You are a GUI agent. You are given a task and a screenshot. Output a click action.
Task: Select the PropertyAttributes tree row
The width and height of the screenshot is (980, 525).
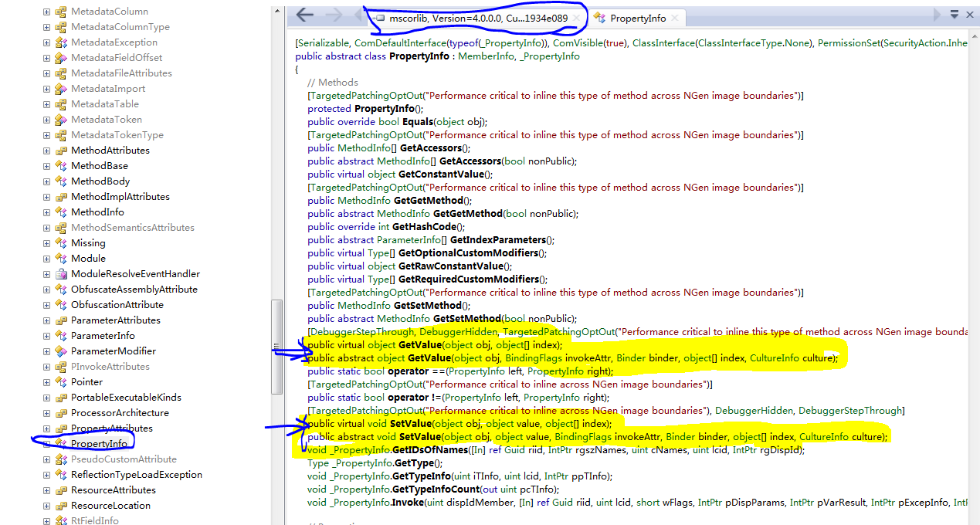111,428
